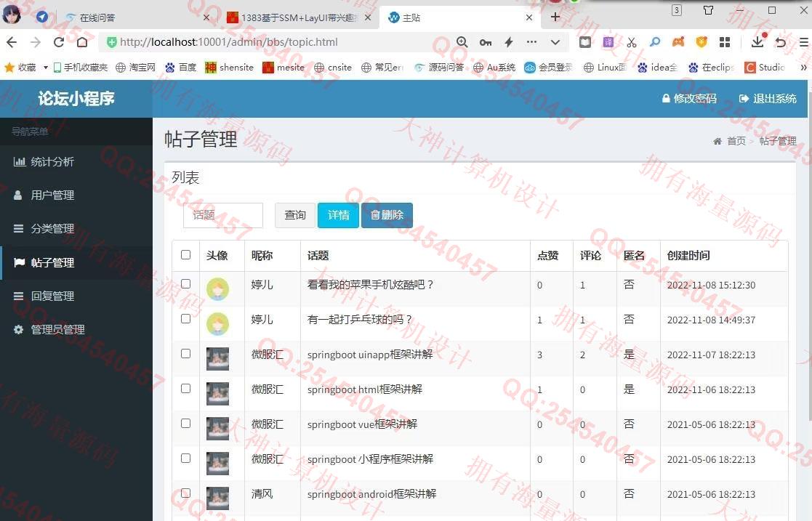Click the undo closed tab icon
The height and width of the screenshot is (521, 812).
781,42
